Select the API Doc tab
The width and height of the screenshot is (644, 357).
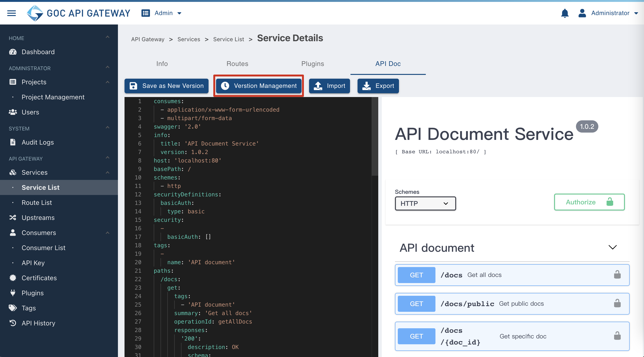(x=388, y=64)
